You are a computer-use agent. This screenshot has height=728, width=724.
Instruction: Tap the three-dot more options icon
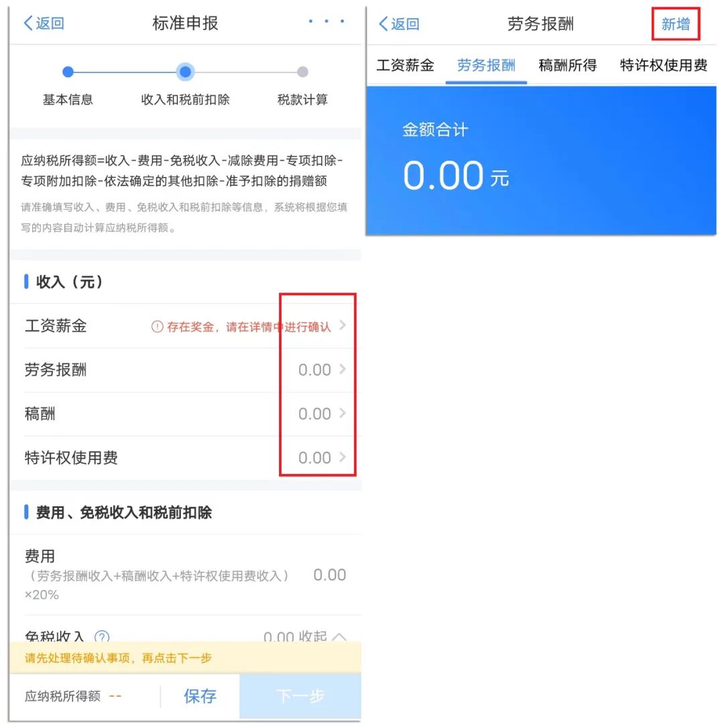coord(326,21)
